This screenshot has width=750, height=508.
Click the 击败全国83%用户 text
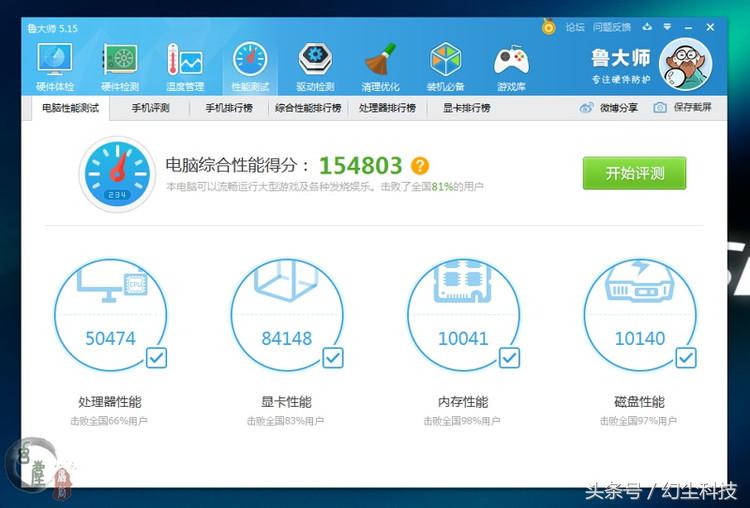click(x=285, y=421)
